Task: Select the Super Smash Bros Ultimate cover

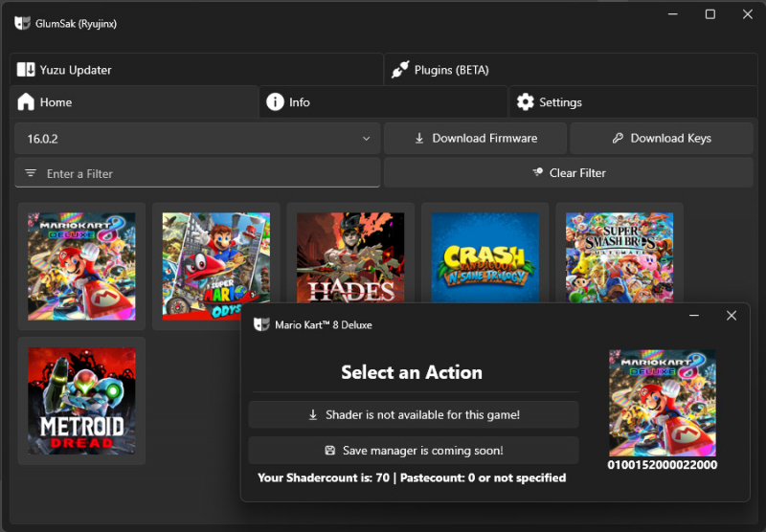Action: 620,257
